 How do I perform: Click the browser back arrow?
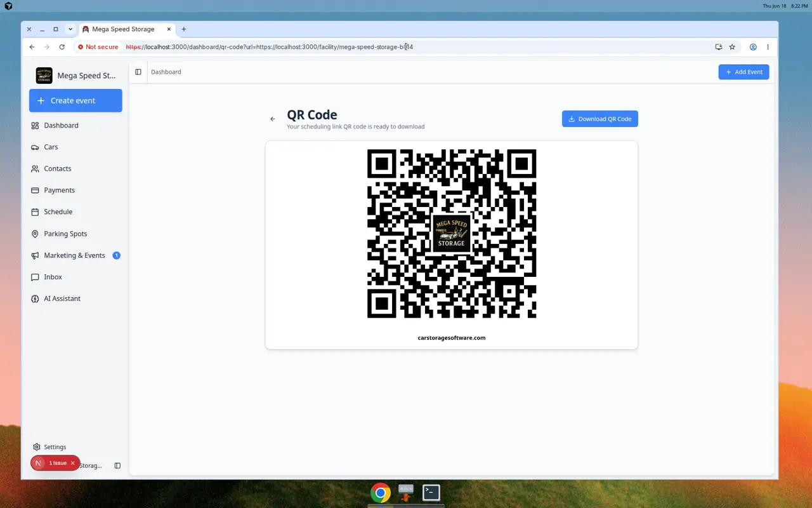32,47
